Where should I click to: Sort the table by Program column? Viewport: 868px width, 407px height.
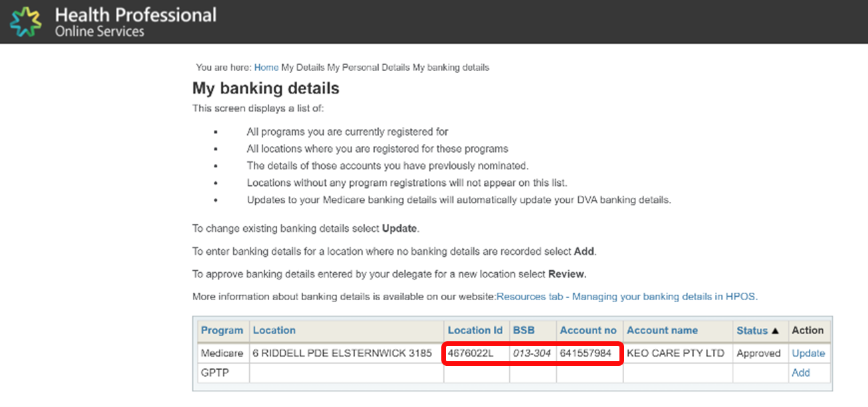(x=222, y=331)
